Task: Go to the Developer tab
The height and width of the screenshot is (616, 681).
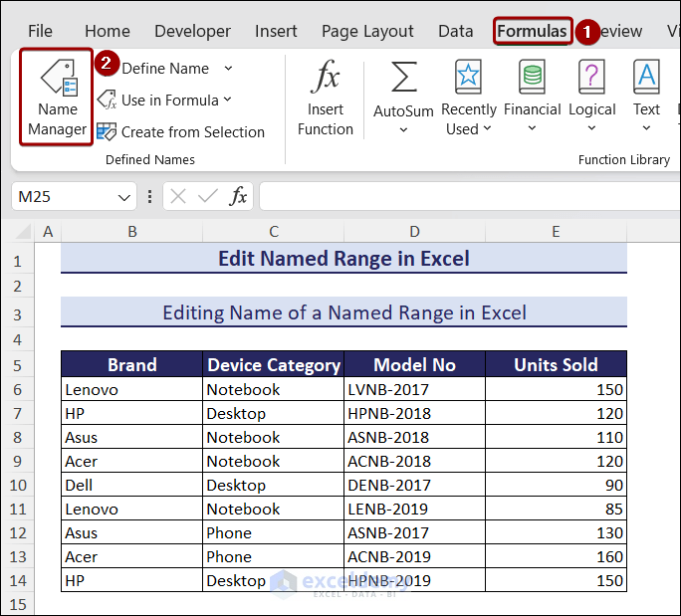Action: point(192,31)
